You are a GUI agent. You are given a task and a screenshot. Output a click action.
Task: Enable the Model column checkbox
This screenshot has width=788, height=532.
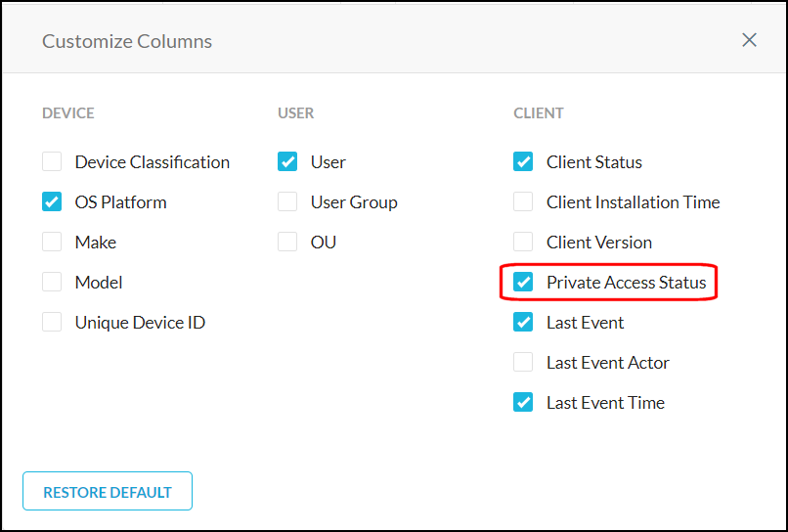tap(52, 283)
